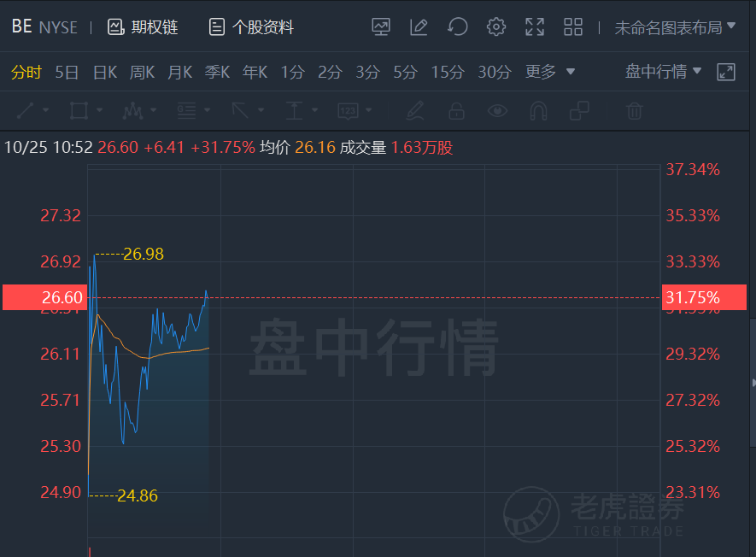Click the right edge panel expand handle
Image resolution: width=756 pixels, height=557 pixels.
753,383
